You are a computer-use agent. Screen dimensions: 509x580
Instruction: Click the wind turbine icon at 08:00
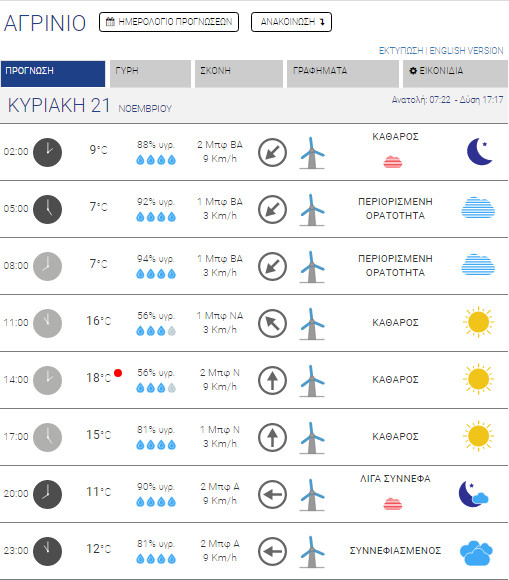coord(312,267)
